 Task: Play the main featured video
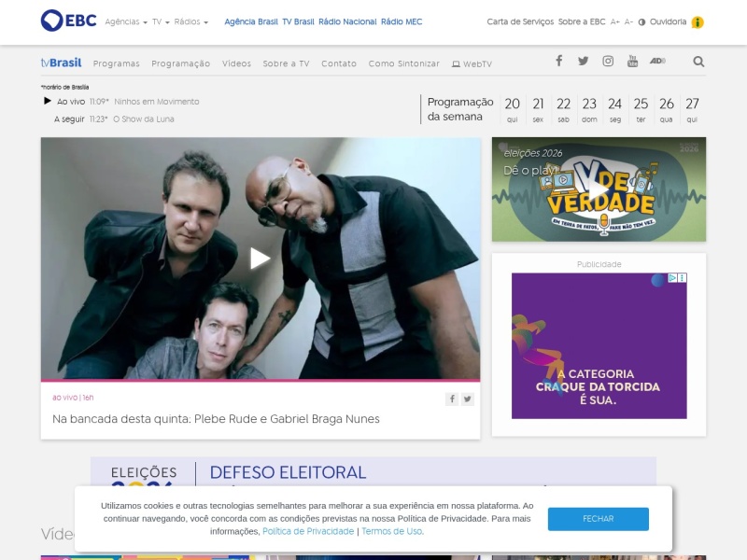pyautogui.click(x=261, y=259)
